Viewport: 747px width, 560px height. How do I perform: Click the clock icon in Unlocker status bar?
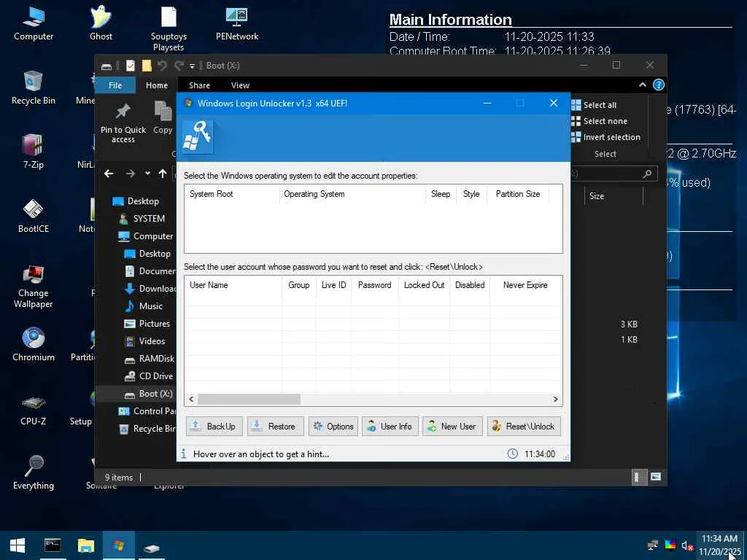tap(513, 454)
